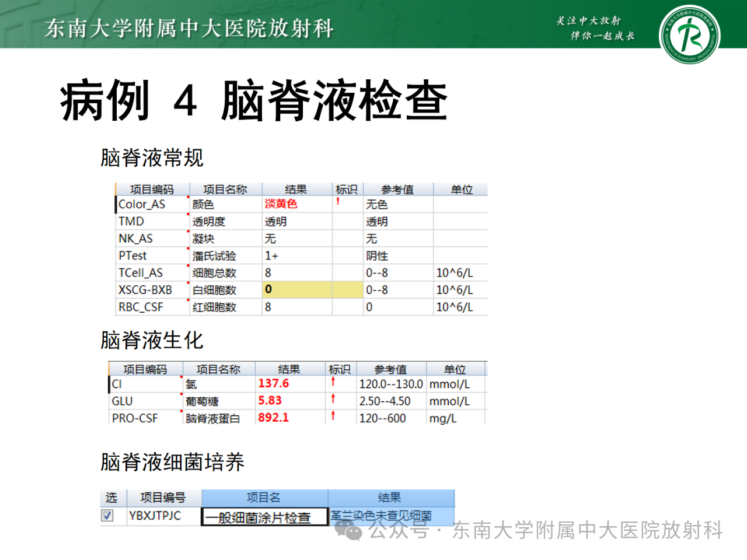Click the 项目编号 column header
747x560 pixels.
pos(163,498)
